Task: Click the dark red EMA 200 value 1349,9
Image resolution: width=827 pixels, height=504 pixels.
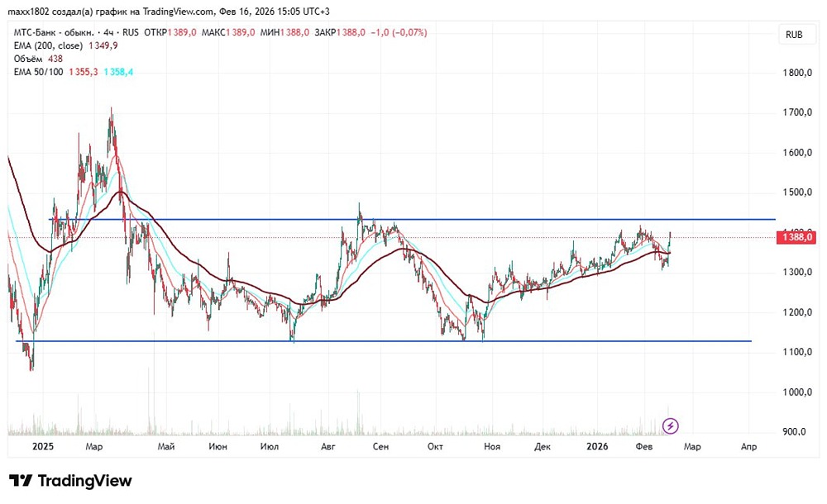Action: (103, 45)
